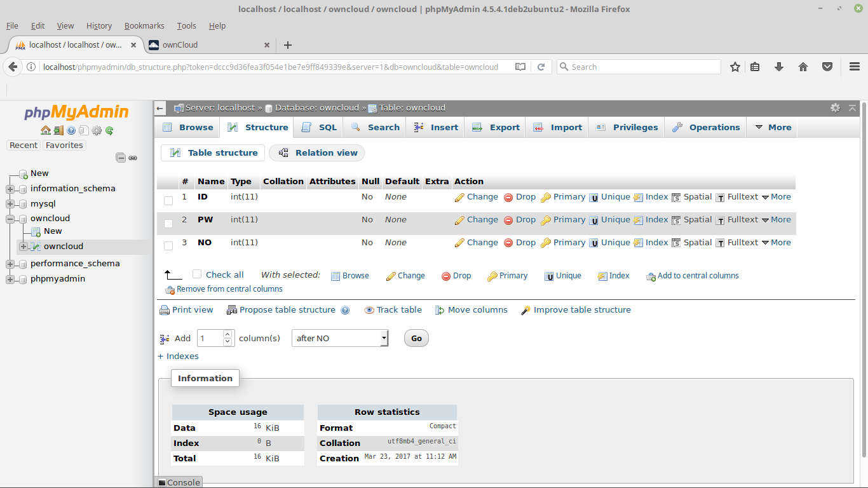Open Firefox downloads arrow
The image size is (868, 488).
[779, 67]
